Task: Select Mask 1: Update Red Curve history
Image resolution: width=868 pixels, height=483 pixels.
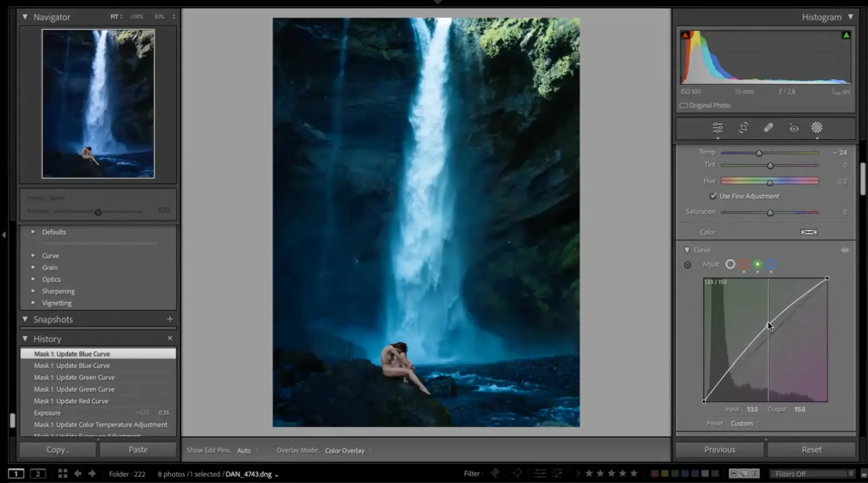Action: click(x=71, y=401)
